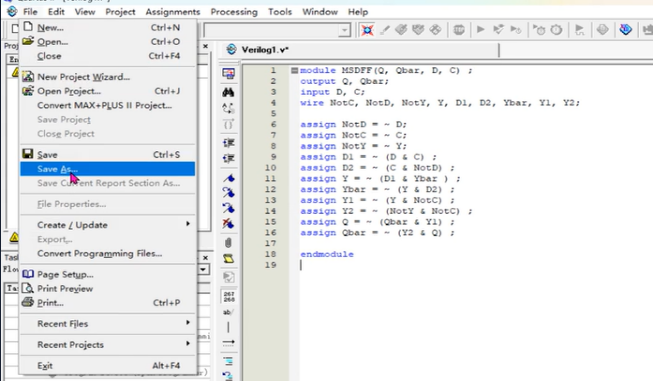Click the Assignment Editor pencil icon
Viewport: 653px width, 381px height.
[x=385, y=30]
